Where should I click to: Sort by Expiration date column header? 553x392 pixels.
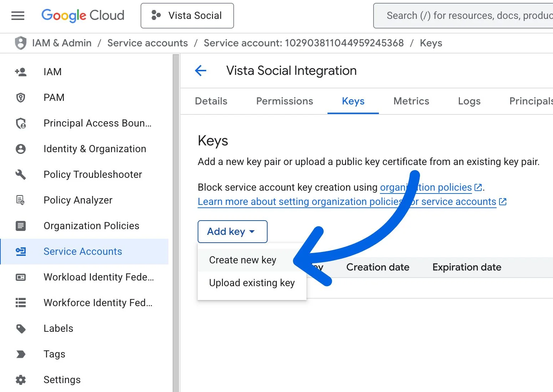tap(467, 267)
